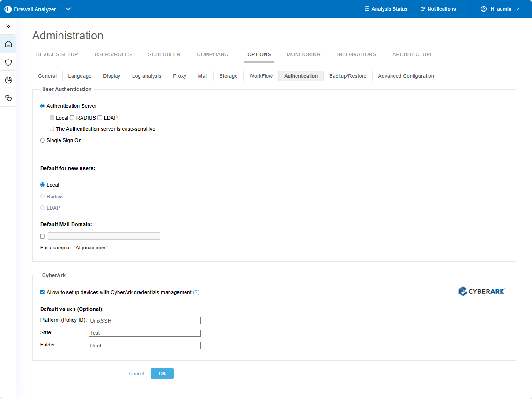
Task: Switch to the USERS/ROLES tab
Action: click(113, 54)
